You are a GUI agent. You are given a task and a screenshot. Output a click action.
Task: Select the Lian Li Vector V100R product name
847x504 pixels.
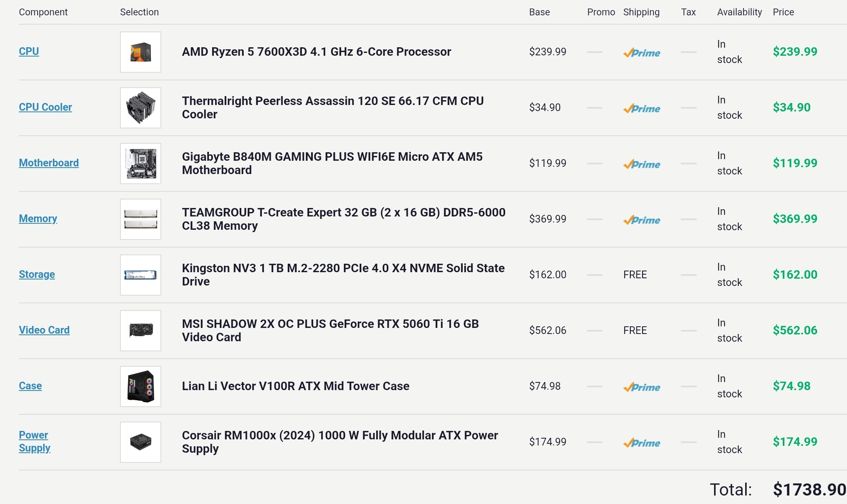(x=295, y=386)
